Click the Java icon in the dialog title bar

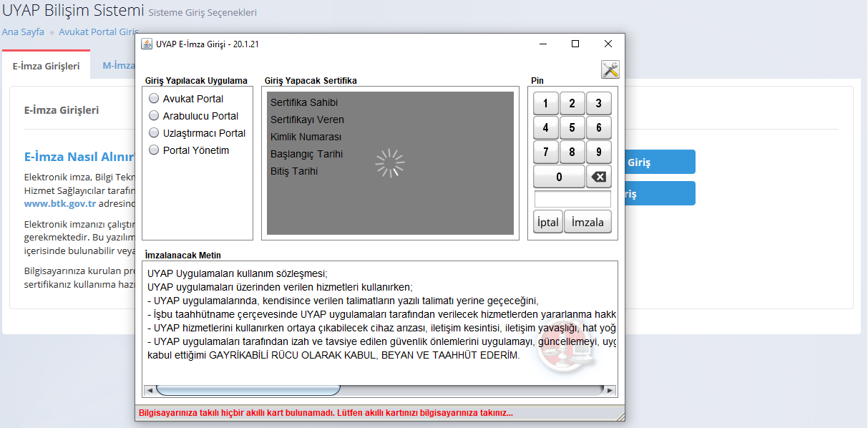tap(147, 44)
